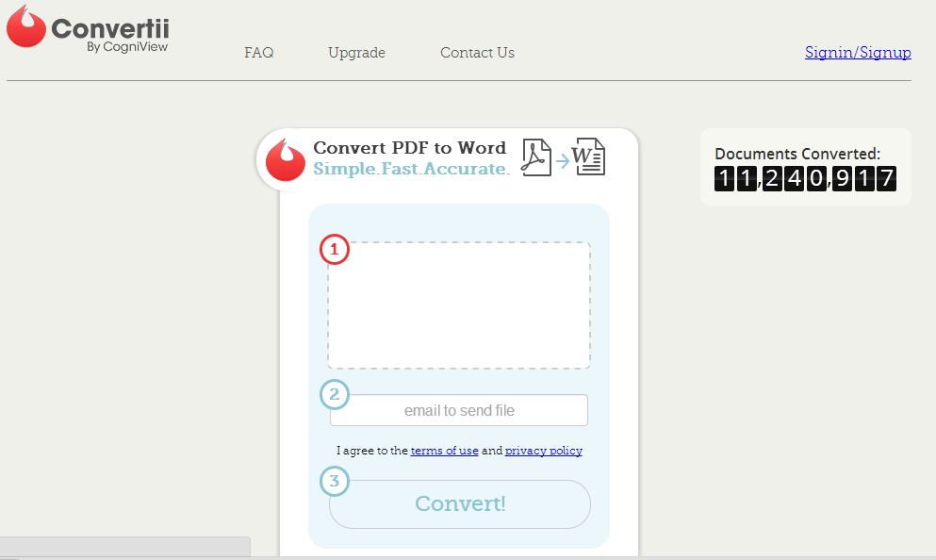Click the Convert PDF to Word heading

pyautogui.click(x=409, y=147)
